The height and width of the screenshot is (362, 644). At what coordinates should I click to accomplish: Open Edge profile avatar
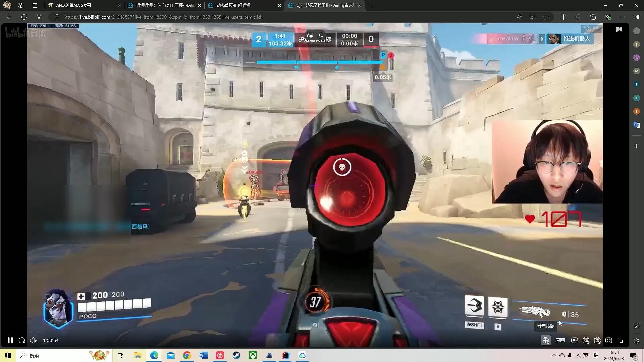click(7, 5)
